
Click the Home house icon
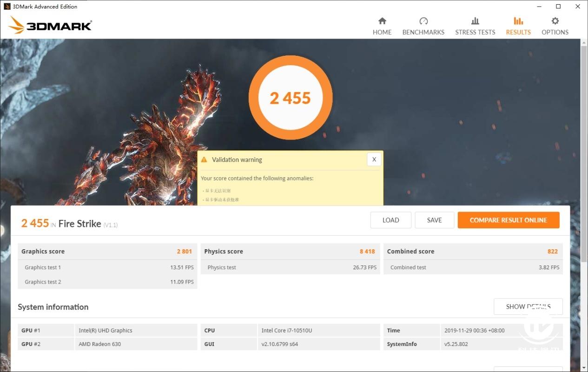(382, 21)
